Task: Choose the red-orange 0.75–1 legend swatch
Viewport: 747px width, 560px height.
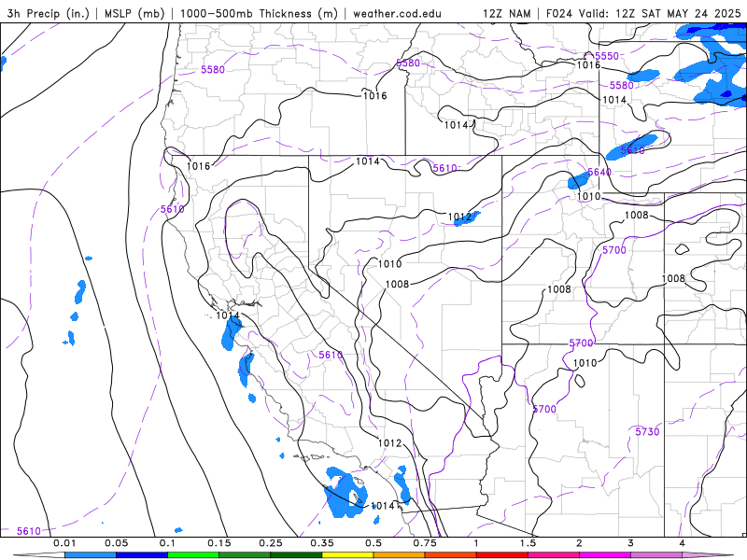Action: pyautogui.click(x=450, y=555)
